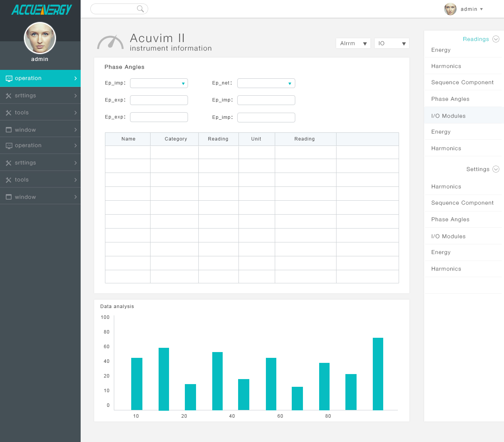The height and width of the screenshot is (442, 504).
Task: Collapse Readings section with its circled arrow
Action: (496, 39)
